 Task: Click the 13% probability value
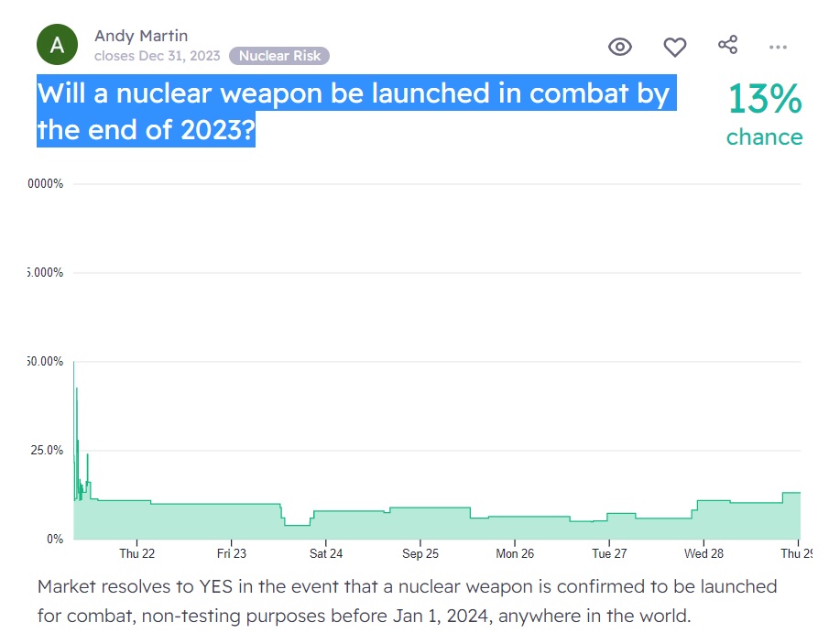coord(765,99)
